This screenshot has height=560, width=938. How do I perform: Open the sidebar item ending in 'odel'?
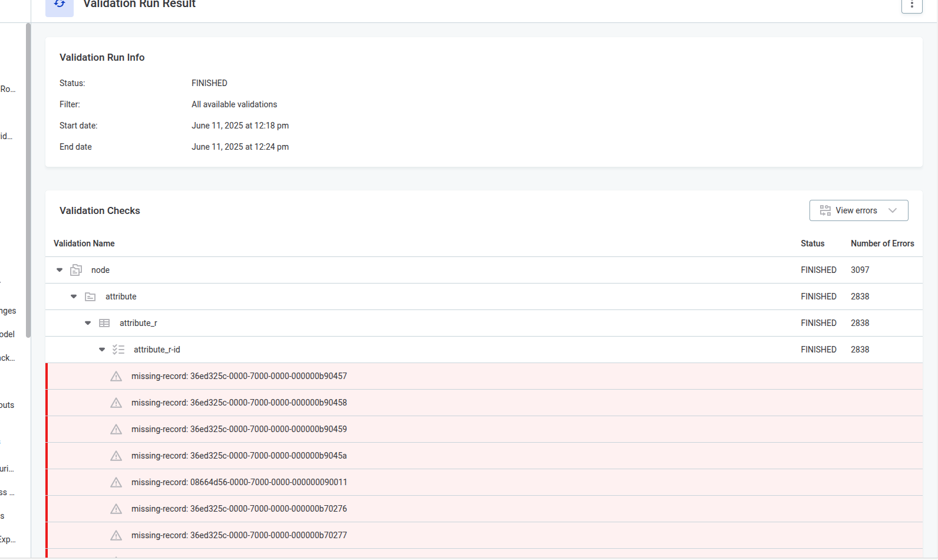coord(7,334)
